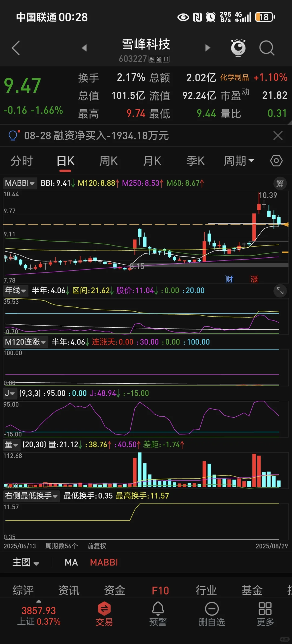Go to previous stock with left triangle

coord(84,48)
